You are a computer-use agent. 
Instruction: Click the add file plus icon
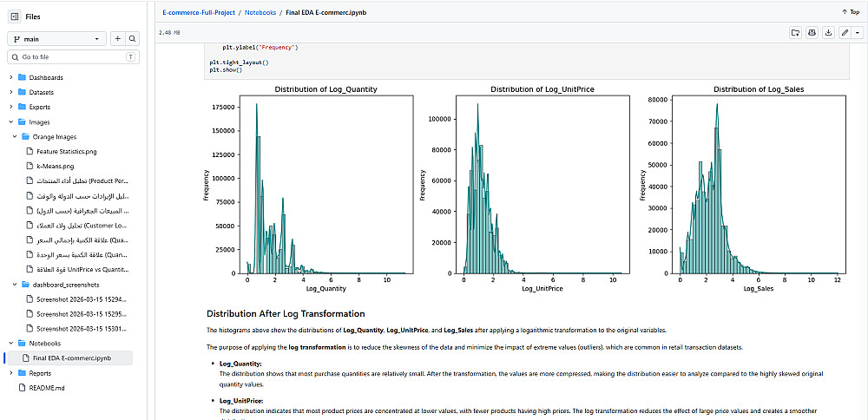point(117,39)
